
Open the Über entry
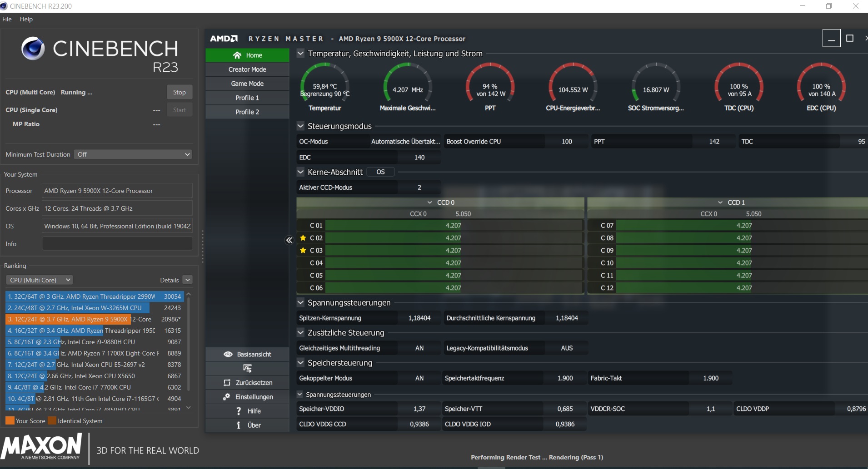coord(247,425)
